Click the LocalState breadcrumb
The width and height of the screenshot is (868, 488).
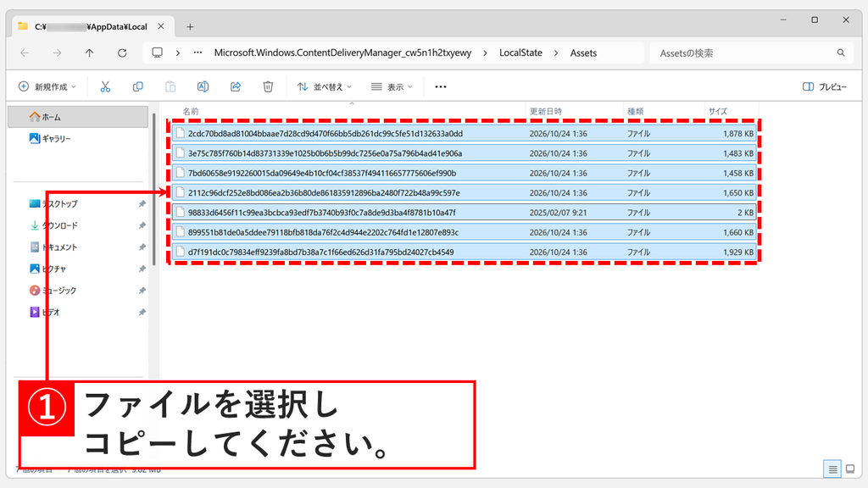[x=521, y=53]
